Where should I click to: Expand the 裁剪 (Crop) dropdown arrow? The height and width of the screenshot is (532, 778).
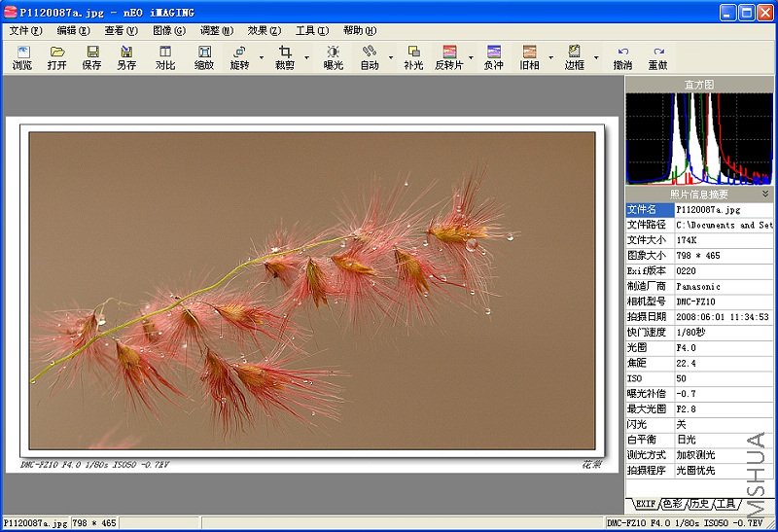click(x=306, y=57)
